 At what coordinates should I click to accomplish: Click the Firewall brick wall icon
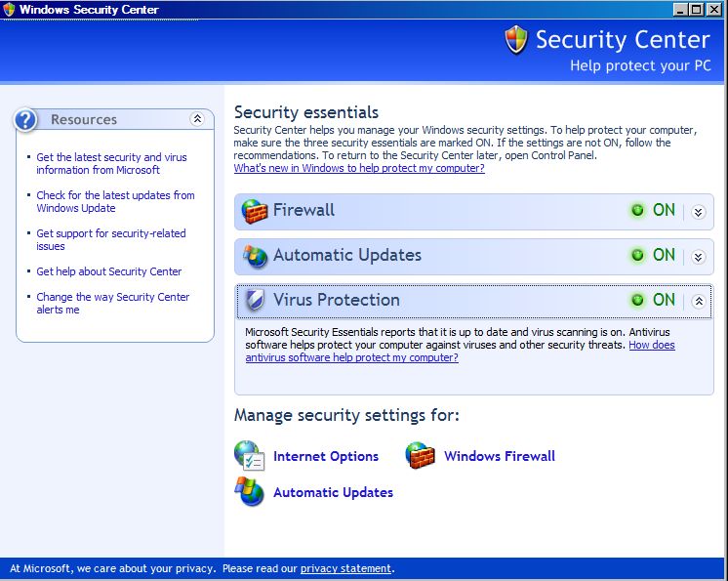pos(255,211)
